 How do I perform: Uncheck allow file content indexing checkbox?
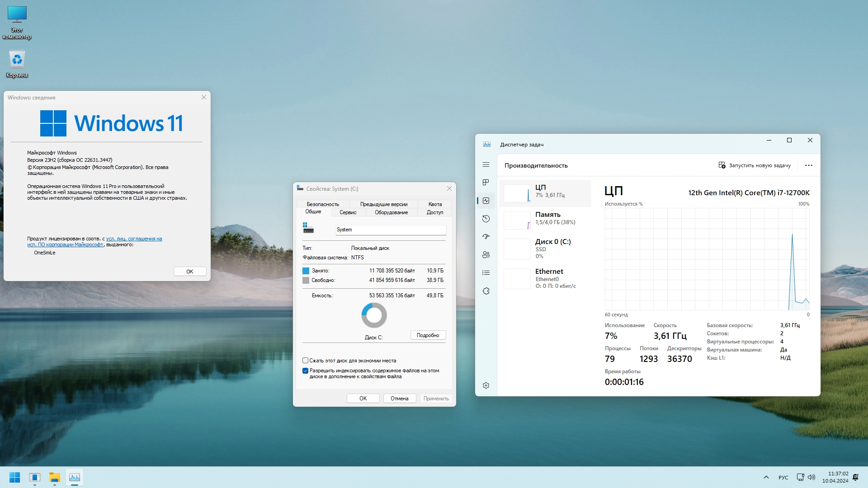305,371
